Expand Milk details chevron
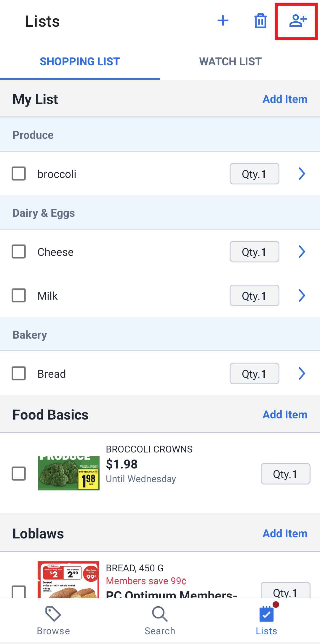Image resolution: width=320 pixels, height=644 pixels. click(302, 295)
